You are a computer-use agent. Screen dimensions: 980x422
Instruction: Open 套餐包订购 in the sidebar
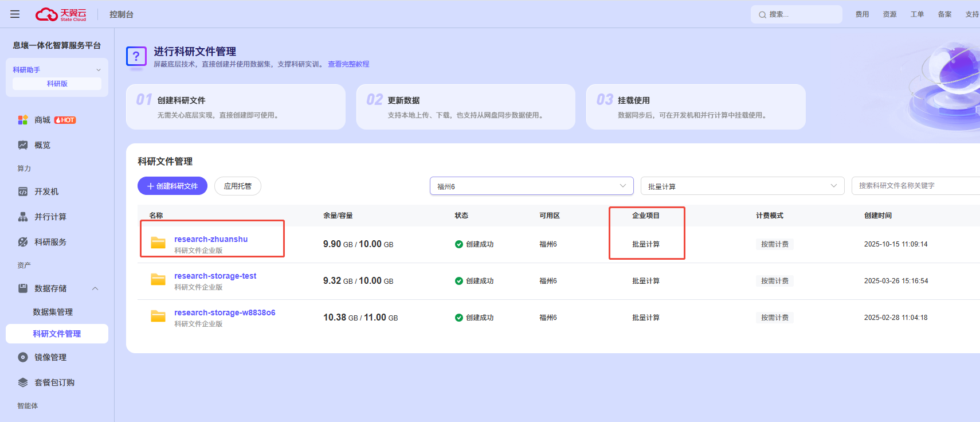54,382
